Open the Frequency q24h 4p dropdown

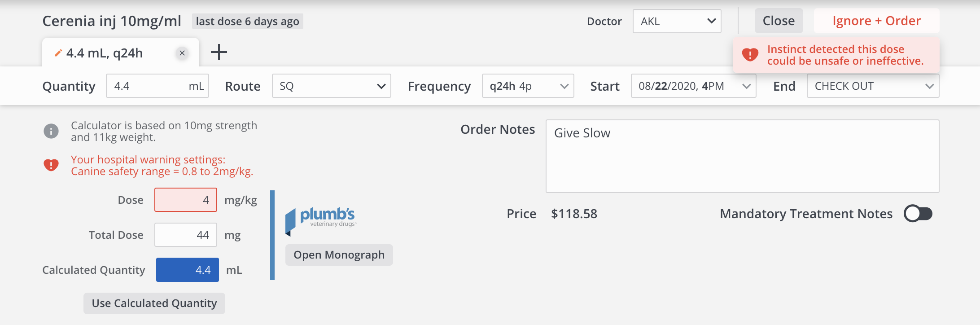(x=528, y=86)
